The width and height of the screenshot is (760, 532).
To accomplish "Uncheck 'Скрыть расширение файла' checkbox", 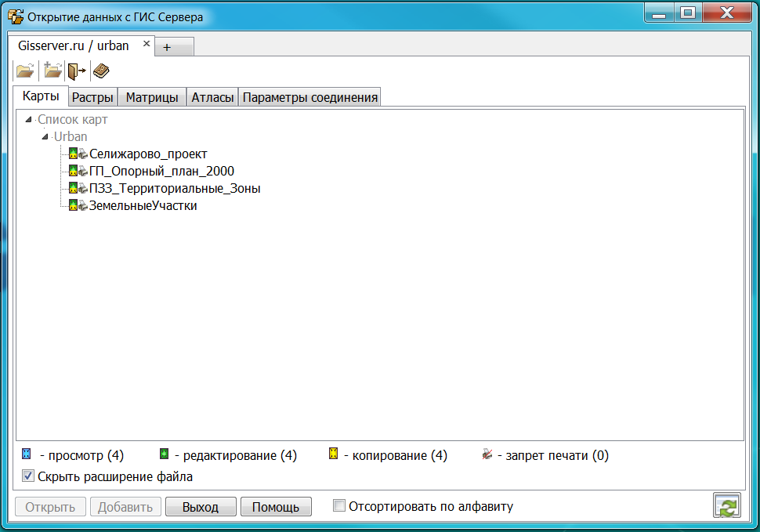I will [28, 476].
